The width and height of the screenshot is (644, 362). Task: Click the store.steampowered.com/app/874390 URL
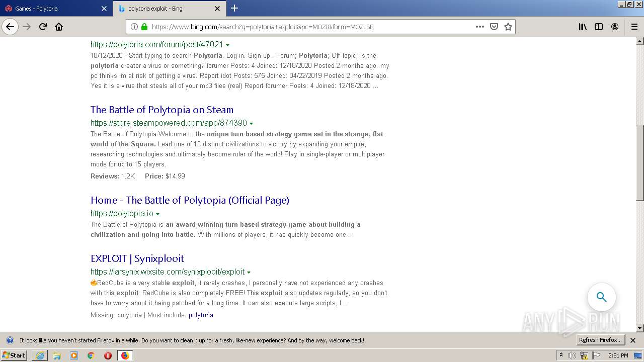click(169, 123)
